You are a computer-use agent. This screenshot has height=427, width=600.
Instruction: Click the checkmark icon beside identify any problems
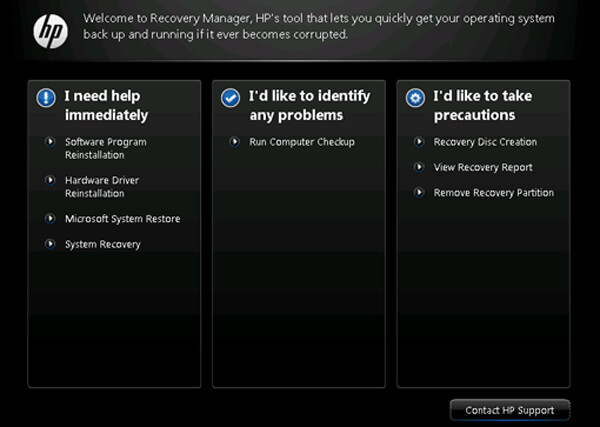click(230, 98)
